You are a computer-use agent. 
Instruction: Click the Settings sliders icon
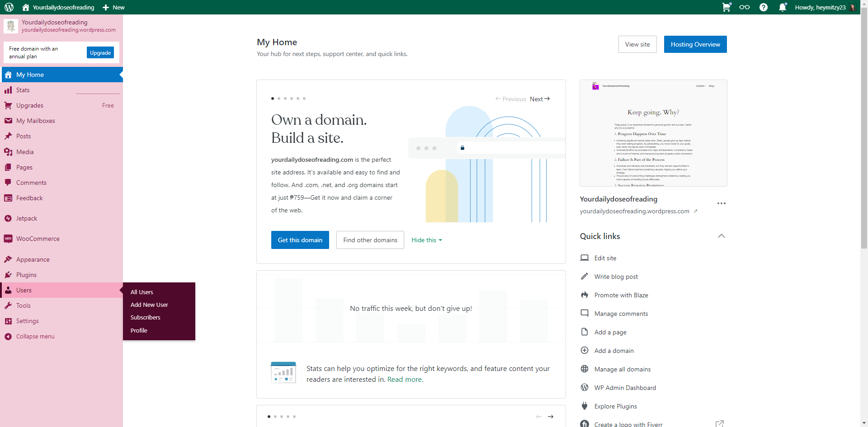(8, 321)
